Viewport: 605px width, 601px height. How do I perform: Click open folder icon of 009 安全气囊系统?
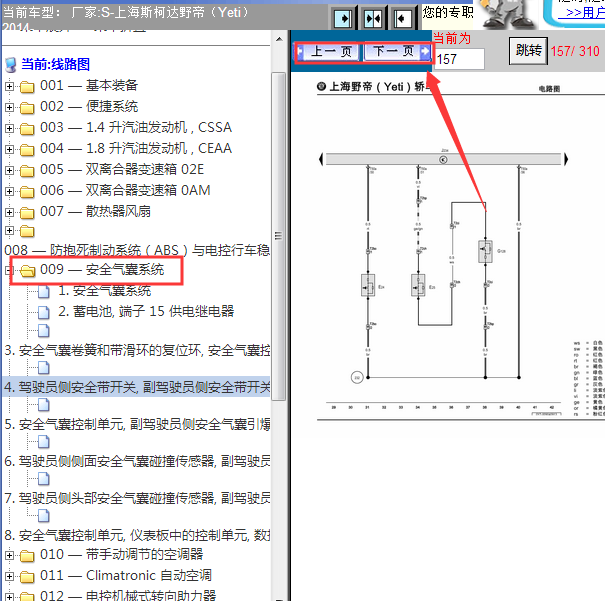click(x=28, y=270)
